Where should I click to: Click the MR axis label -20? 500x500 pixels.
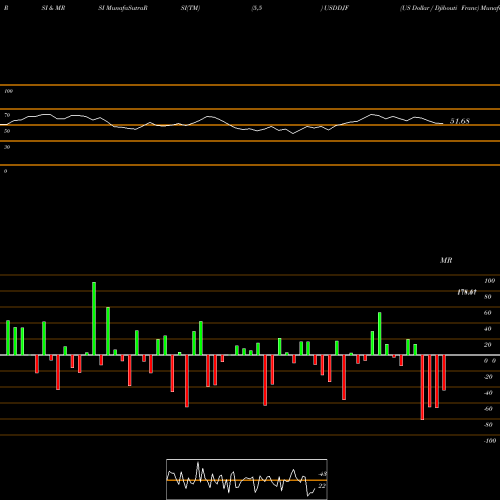488,377
